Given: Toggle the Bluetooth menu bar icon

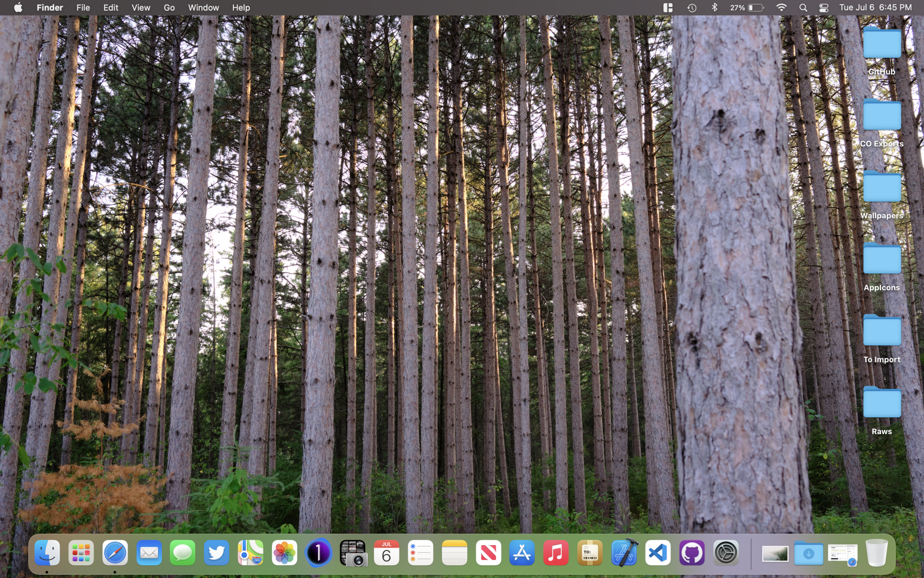Looking at the screenshot, I should tap(714, 8).
